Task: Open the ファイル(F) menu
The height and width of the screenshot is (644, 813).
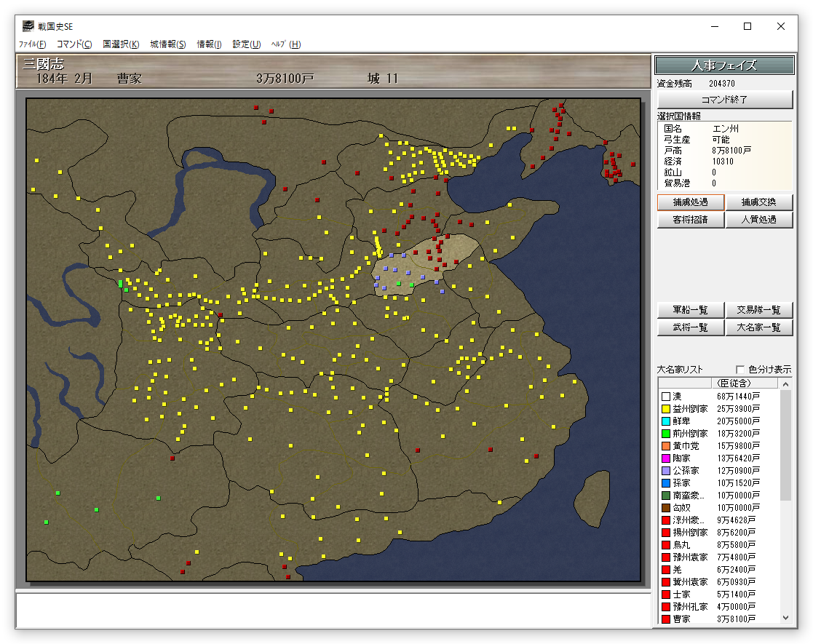Action: 32,44
